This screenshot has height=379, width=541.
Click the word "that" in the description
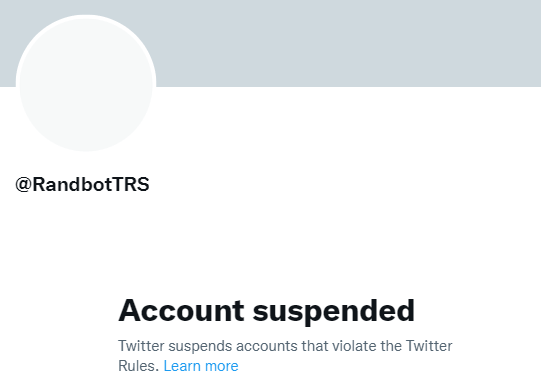(x=315, y=346)
